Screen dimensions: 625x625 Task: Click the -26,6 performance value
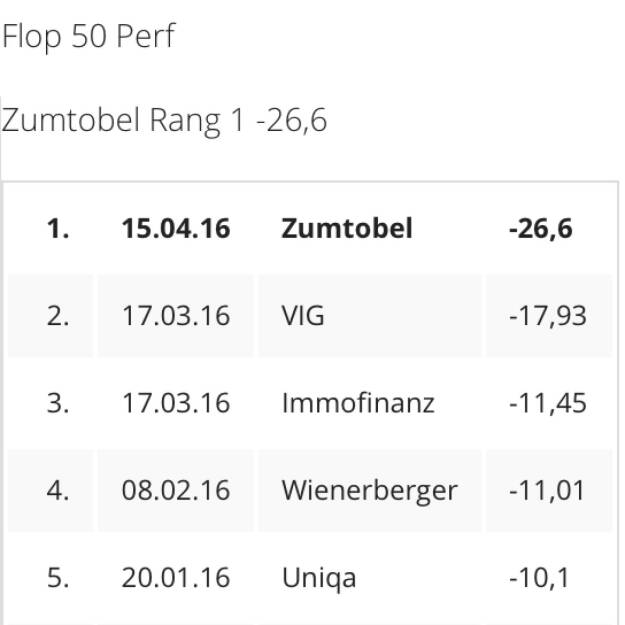(540, 229)
